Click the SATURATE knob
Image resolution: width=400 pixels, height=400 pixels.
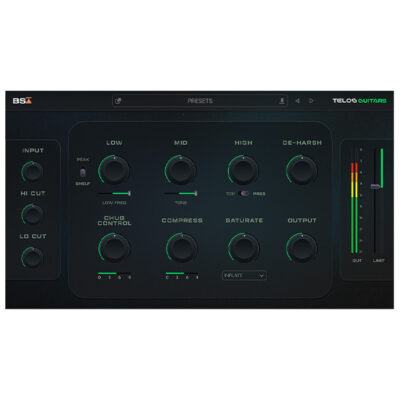click(244, 248)
